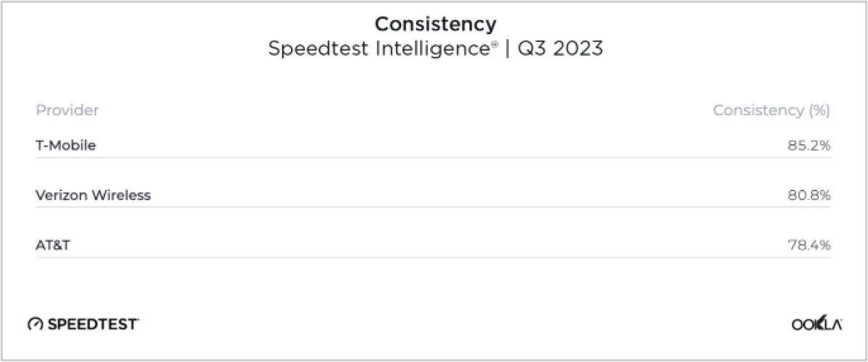Click the divider line below T-Mobile row

tap(433, 157)
